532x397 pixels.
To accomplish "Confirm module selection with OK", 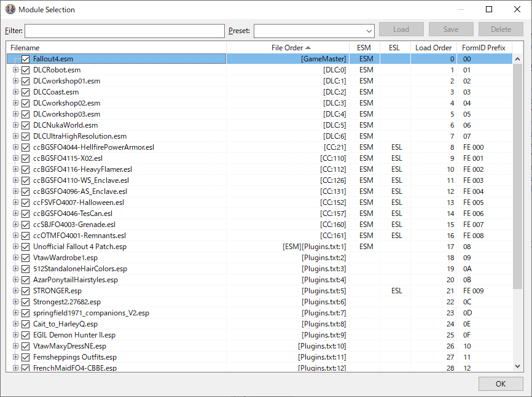I will click(x=501, y=384).
